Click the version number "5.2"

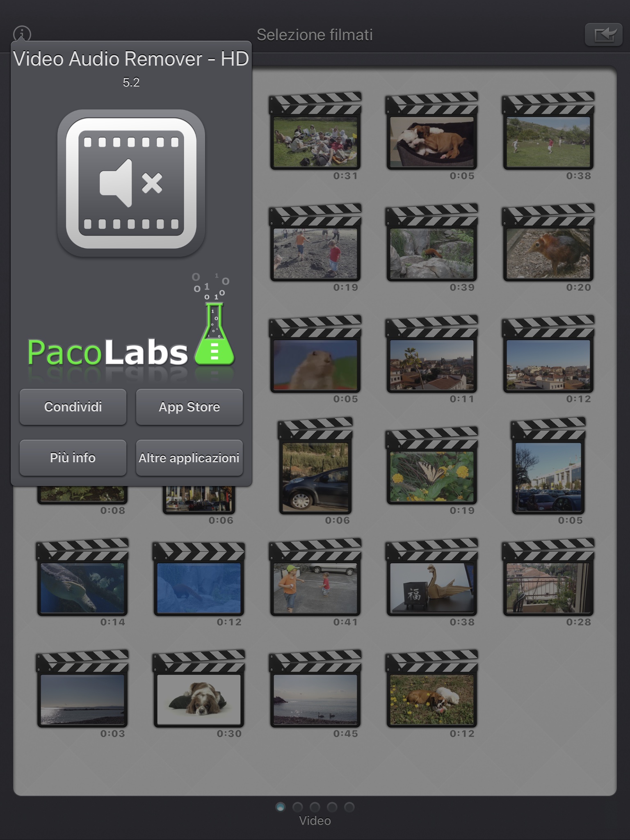(x=131, y=82)
